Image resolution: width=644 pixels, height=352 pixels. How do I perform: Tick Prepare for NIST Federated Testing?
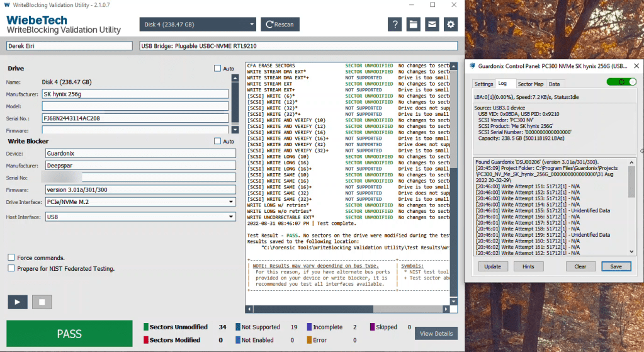point(11,268)
